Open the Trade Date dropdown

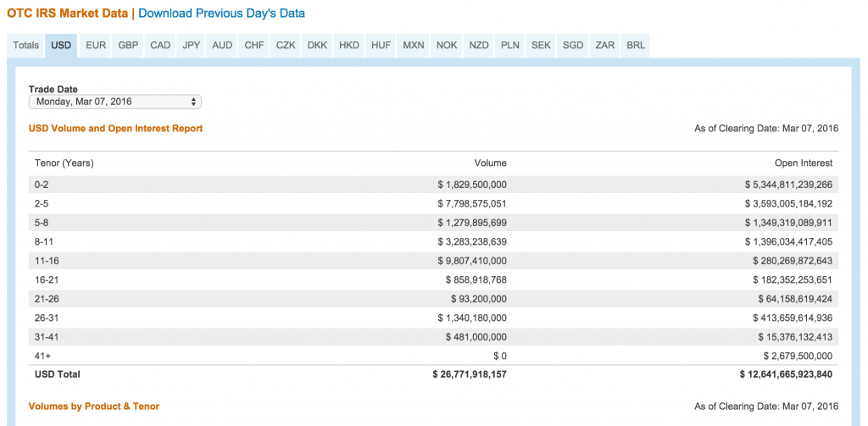pos(115,102)
